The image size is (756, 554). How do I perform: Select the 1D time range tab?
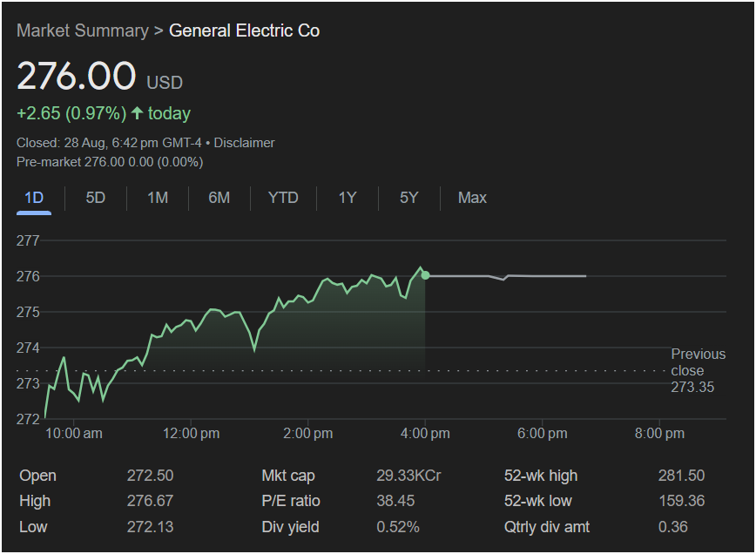pos(34,198)
